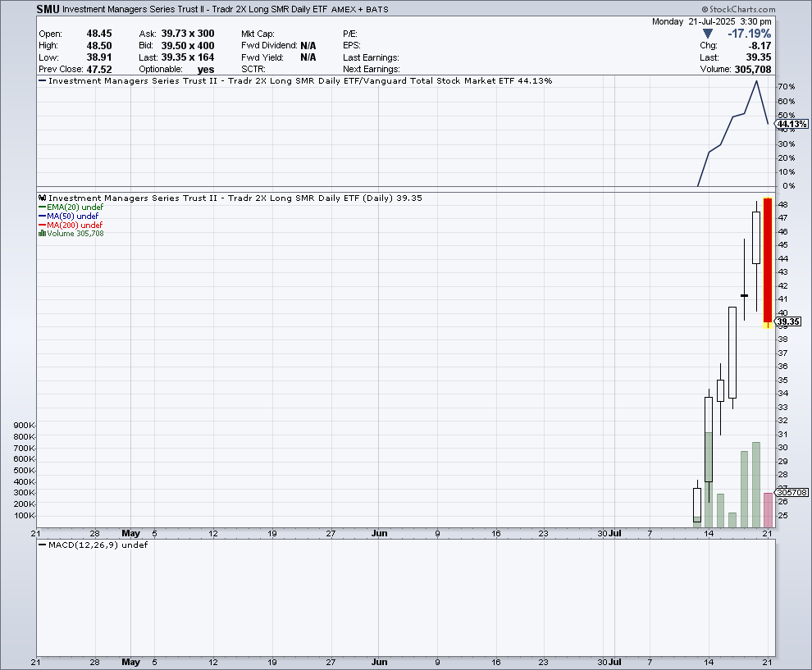Screen dimensions: 812x670
Task: Click the 70% relative strength axis label
Action: click(x=786, y=86)
